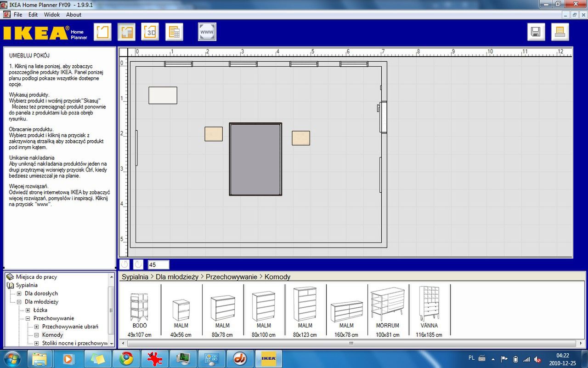Viewport: 588px width, 368px height.
Task: Open the About menu
Action: coord(73,15)
